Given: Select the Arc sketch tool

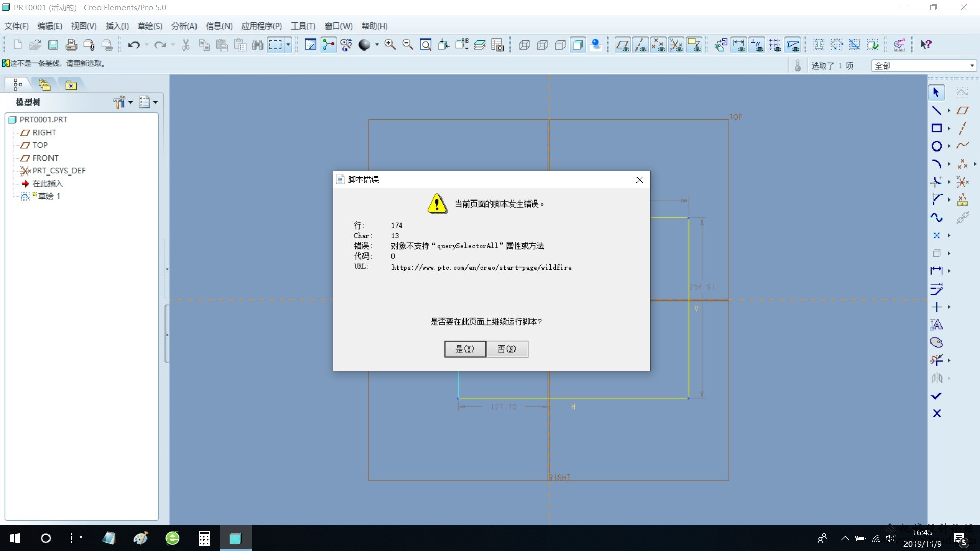Looking at the screenshot, I should 937,164.
